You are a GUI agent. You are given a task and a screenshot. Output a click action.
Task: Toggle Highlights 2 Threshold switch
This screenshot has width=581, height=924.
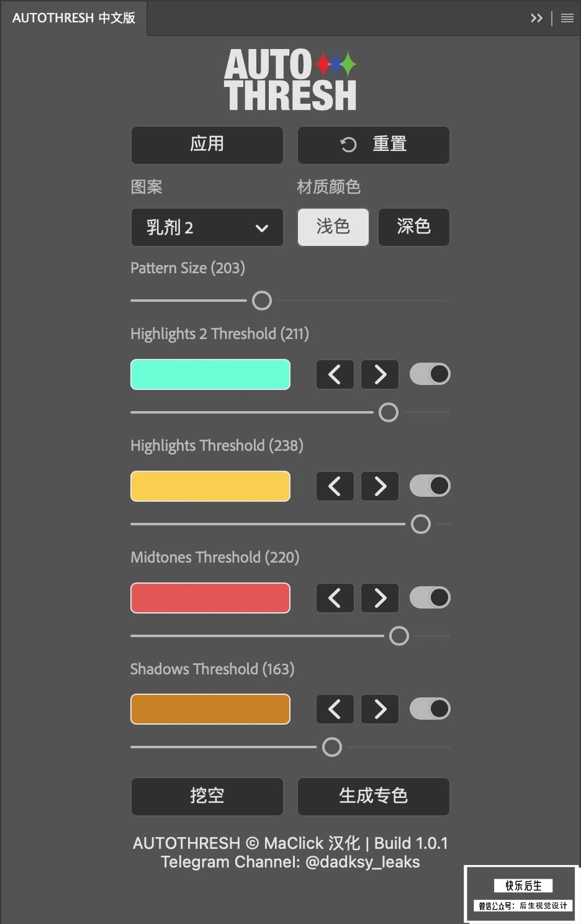(430, 374)
